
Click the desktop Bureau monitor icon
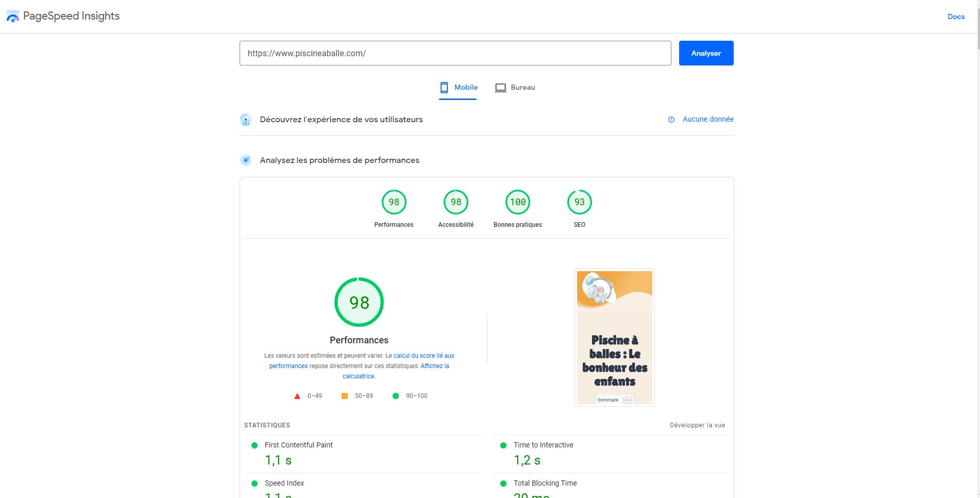tap(500, 88)
